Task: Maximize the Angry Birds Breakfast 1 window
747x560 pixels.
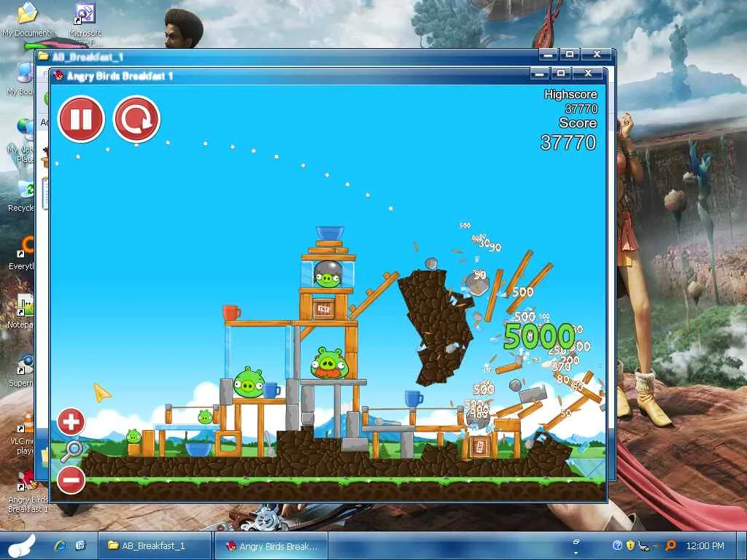Action: [561, 74]
